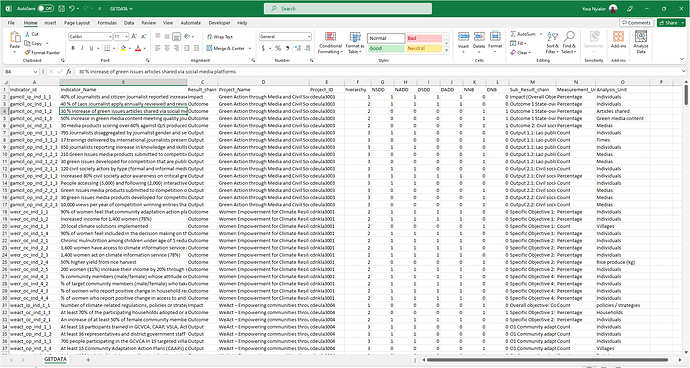Click the Increase Indent icon
690x368 pixels.
pos(196,48)
